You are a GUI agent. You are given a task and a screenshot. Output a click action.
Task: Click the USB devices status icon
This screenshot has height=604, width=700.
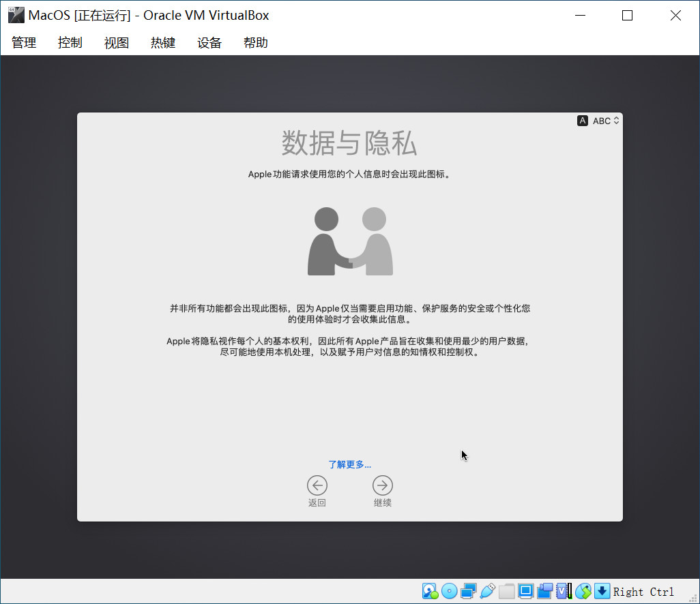(488, 592)
